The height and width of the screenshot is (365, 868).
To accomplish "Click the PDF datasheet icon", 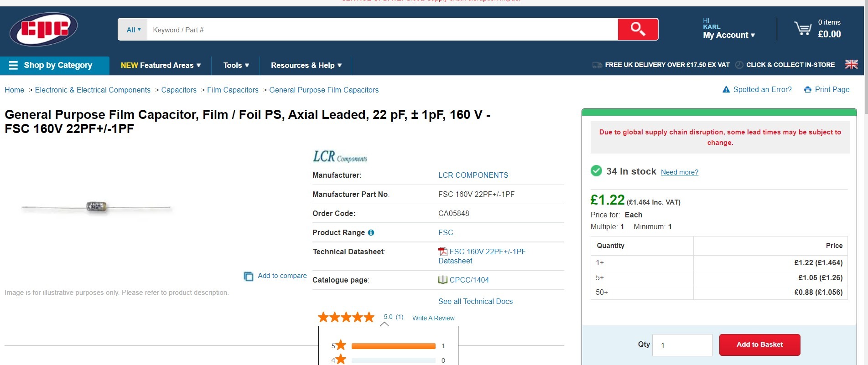I will click(x=442, y=252).
